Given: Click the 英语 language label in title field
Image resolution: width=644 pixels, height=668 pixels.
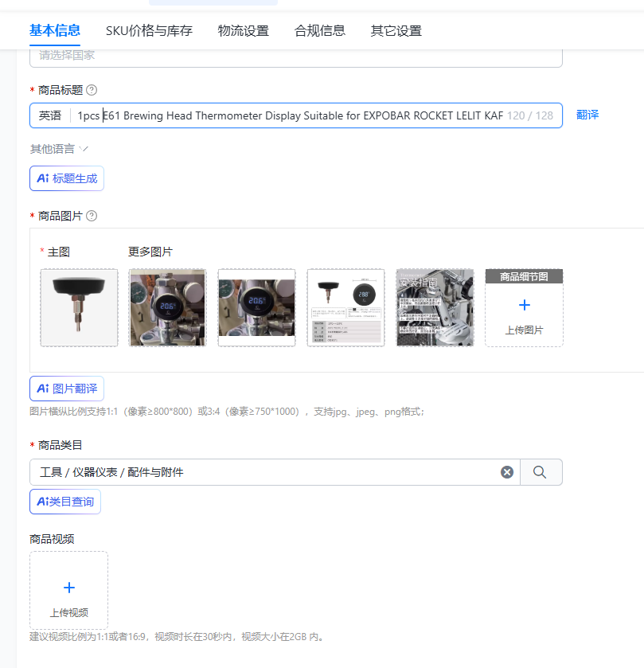Looking at the screenshot, I should [x=50, y=115].
